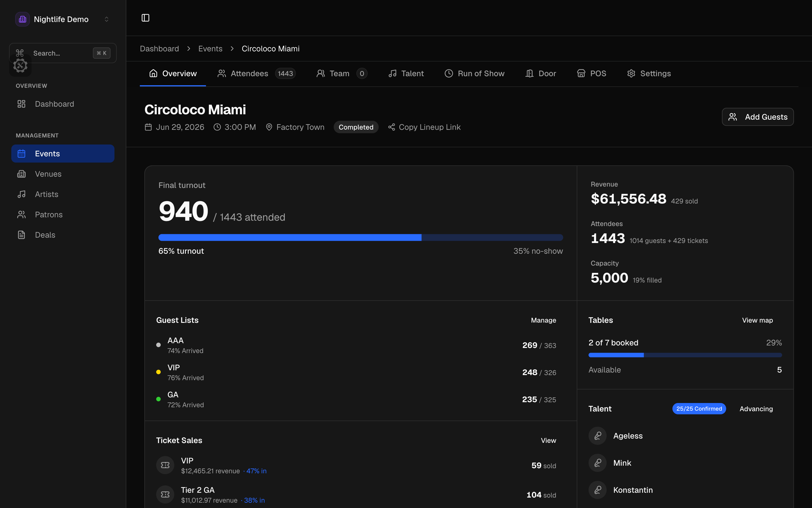Go to Events breadcrumb
Screen dimensions: 812x508
[210, 49]
